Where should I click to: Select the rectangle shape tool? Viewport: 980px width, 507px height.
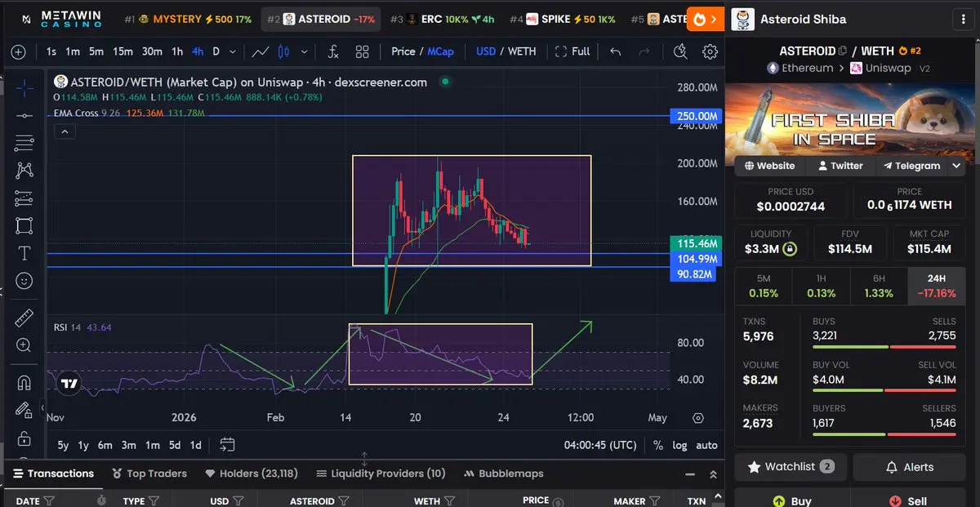point(24,225)
